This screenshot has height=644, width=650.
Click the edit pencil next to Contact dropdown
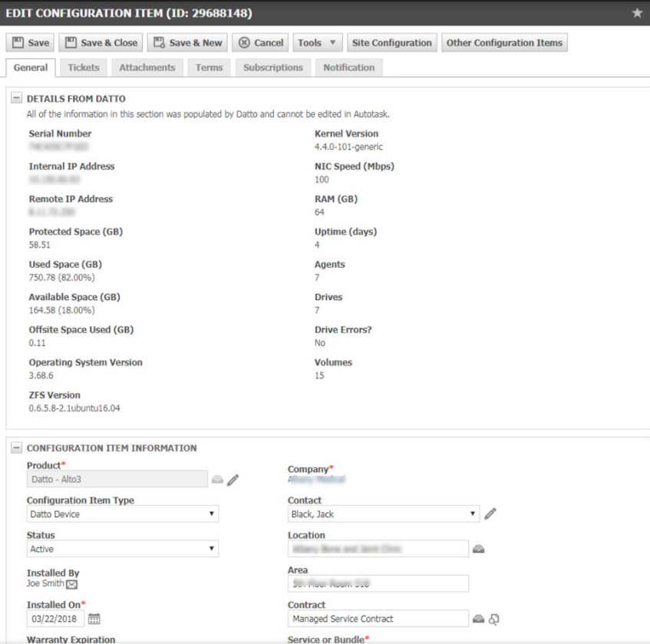coord(491,514)
